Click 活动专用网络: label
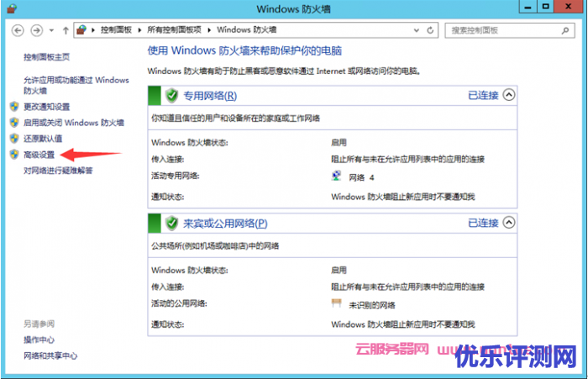This screenshot has height=379, width=588. click(175, 176)
